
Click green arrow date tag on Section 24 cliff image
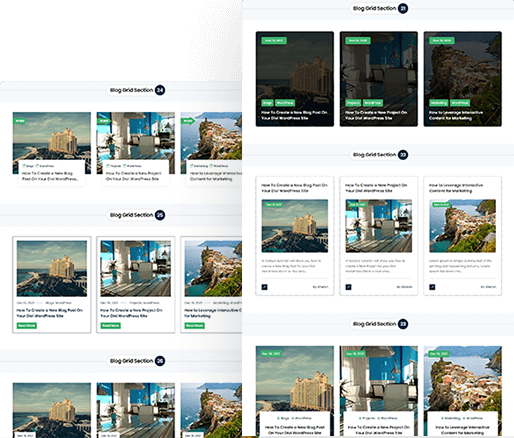(x=188, y=121)
